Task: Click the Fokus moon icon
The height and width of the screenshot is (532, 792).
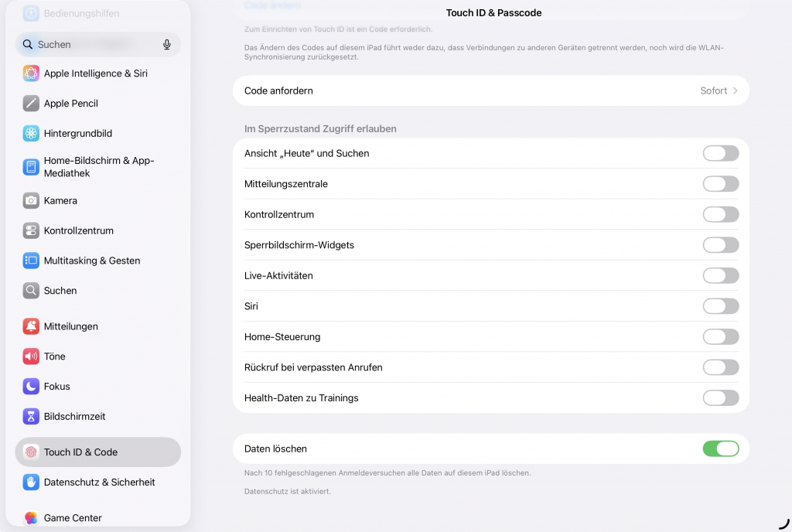Action: coord(31,387)
